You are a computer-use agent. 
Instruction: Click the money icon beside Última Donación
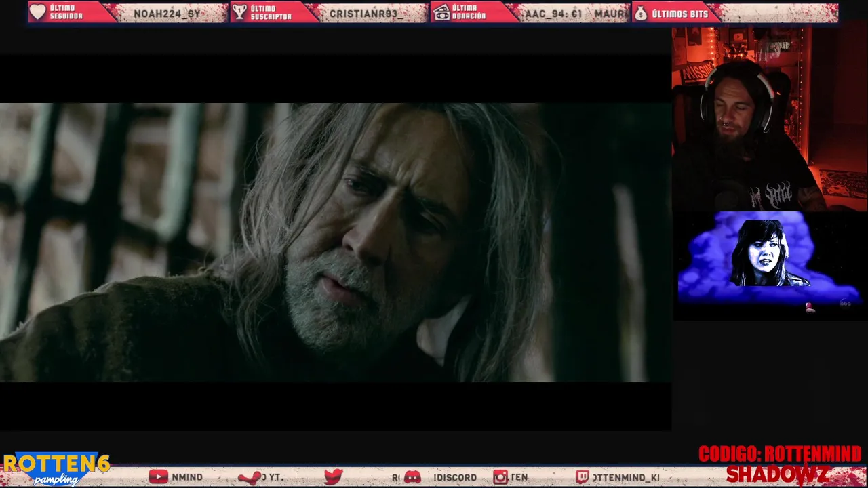tap(441, 12)
